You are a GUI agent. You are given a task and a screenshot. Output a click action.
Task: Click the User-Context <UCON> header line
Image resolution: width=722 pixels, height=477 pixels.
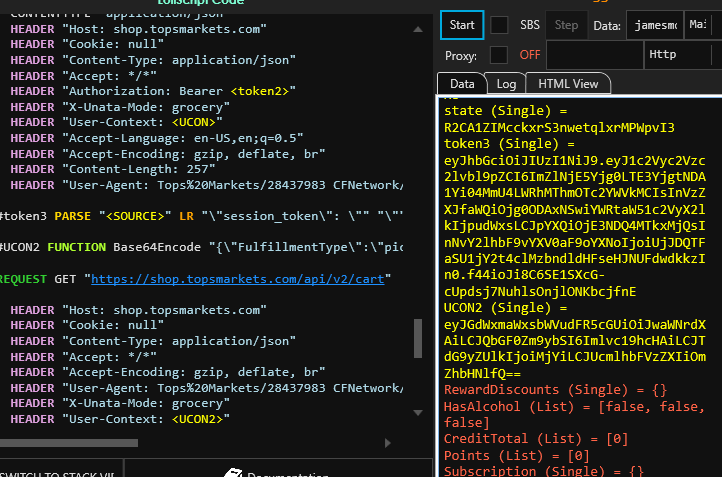[x=116, y=122]
